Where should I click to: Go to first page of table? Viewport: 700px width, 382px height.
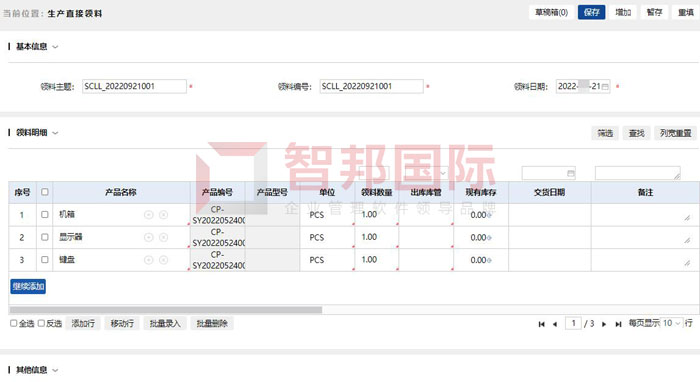[x=542, y=324]
